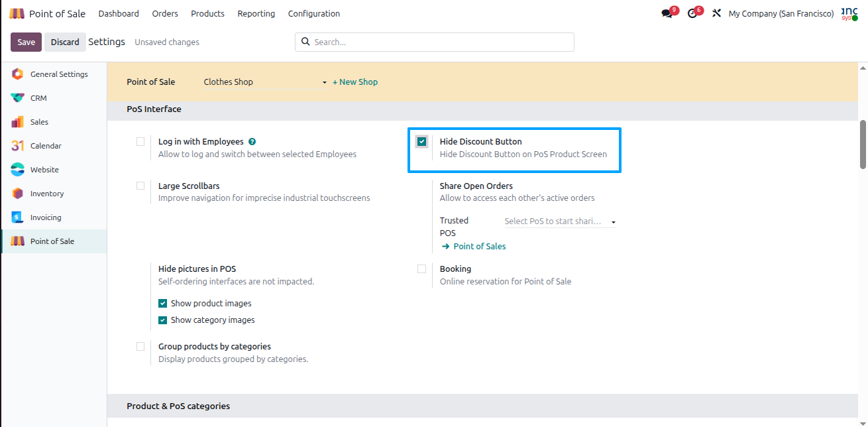868x427 pixels.
Task: Open the Clothes Shop selector dropdown
Action: 265,82
